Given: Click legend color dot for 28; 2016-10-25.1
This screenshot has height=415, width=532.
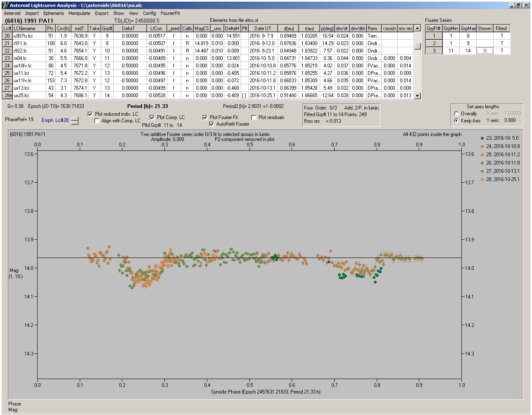Looking at the screenshot, I should (482, 179).
